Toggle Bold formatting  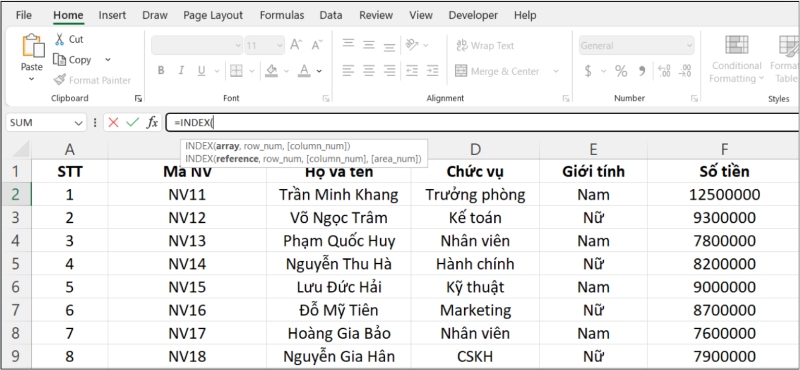(x=161, y=71)
